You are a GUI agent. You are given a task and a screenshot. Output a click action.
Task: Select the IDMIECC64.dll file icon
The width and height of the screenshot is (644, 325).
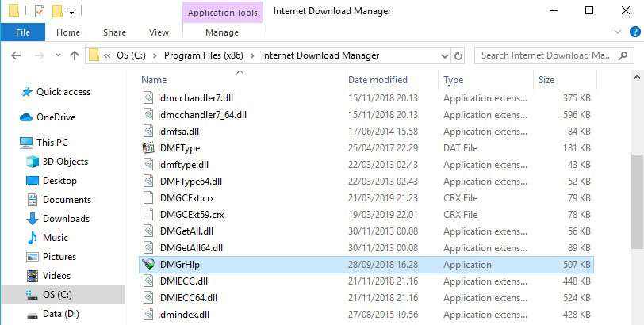pyautogui.click(x=148, y=298)
